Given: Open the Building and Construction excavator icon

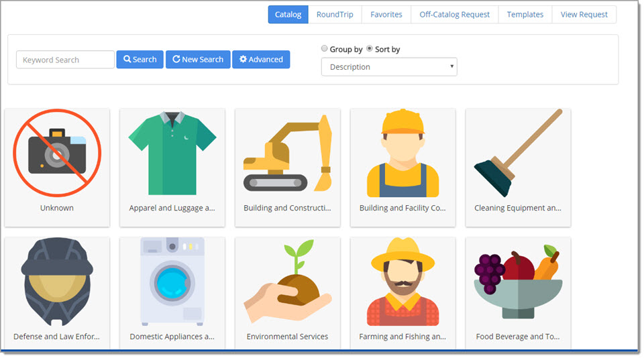Looking at the screenshot, I should point(288,154).
